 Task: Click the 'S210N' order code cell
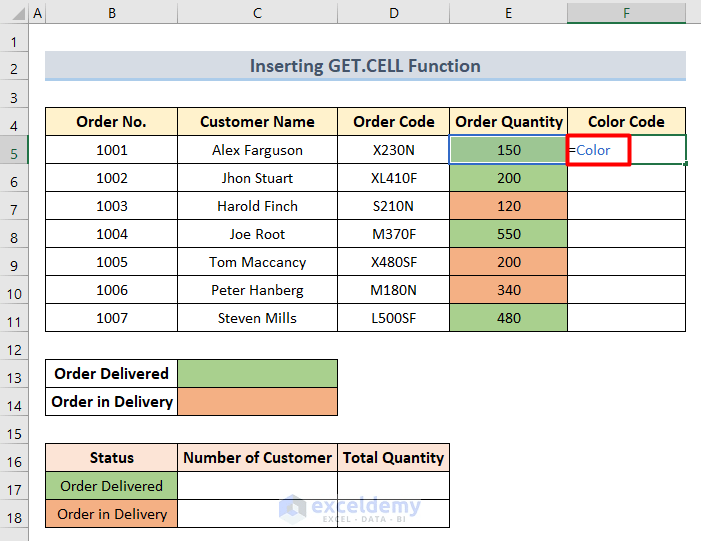point(393,206)
